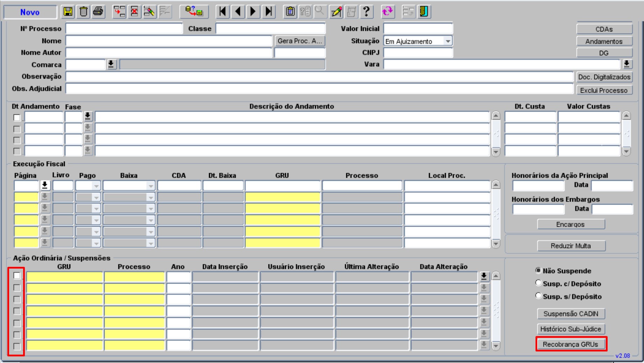Go to last record arrow icon
The width and height of the screenshot is (644, 363).
point(268,12)
